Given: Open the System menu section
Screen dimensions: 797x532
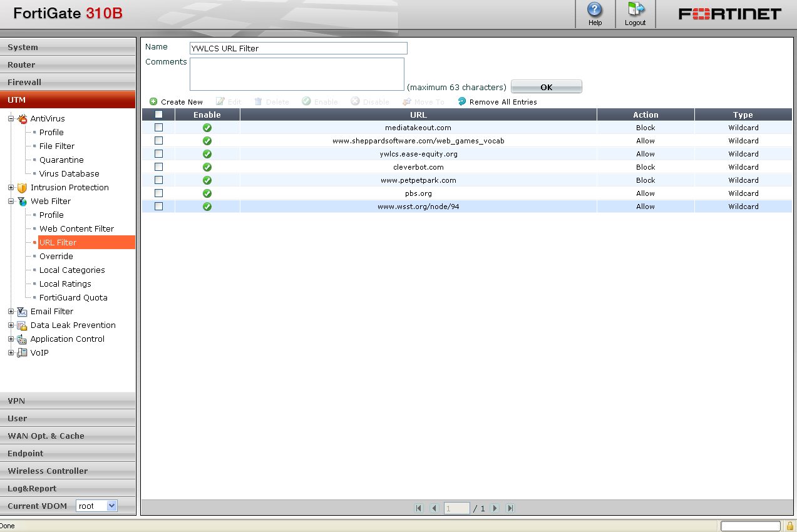Looking at the screenshot, I should point(68,47).
